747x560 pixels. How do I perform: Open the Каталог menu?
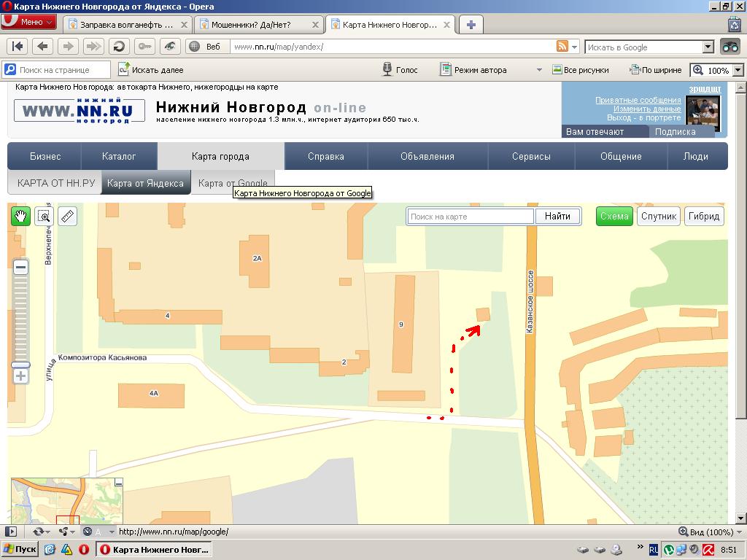(119, 156)
